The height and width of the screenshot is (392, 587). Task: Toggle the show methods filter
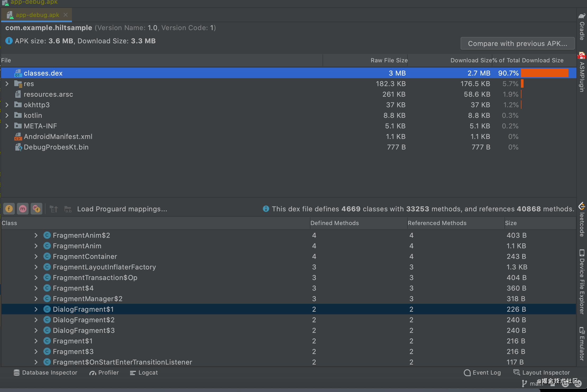[x=23, y=209]
